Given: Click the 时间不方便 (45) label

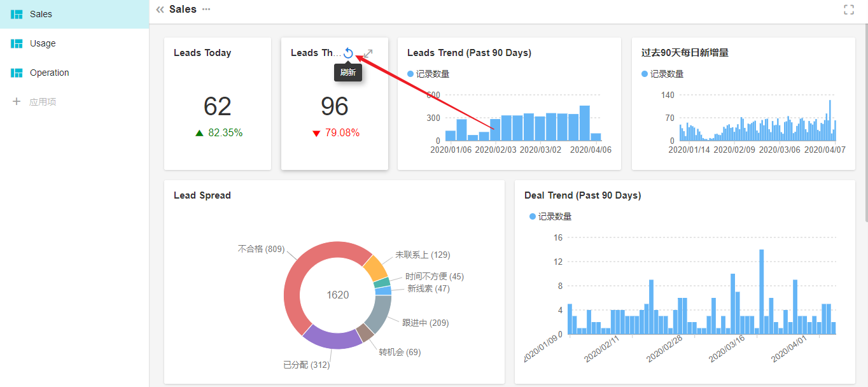Looking at the screenshot, I should (x=435, y=276).
